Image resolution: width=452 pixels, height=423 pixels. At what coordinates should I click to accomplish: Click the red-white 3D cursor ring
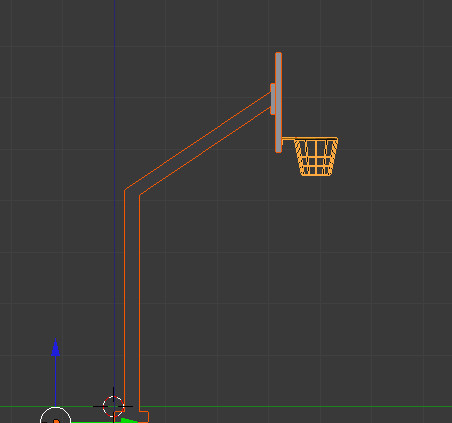(113, 406)
